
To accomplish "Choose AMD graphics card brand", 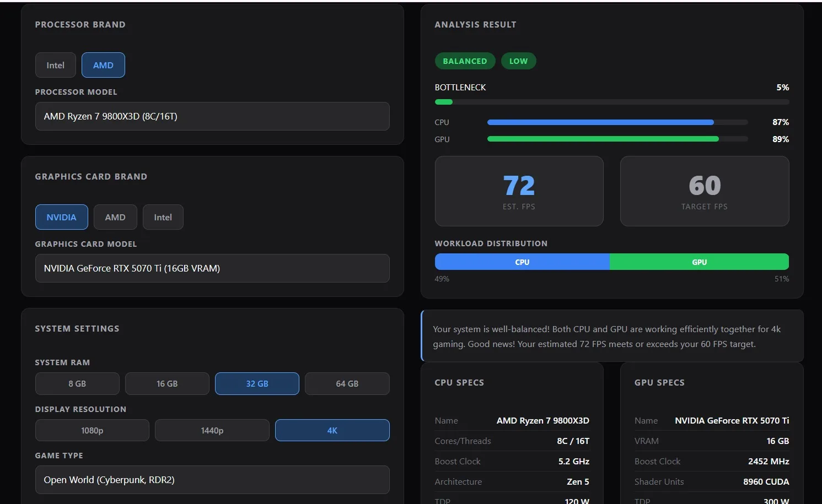I will point(115,217).
